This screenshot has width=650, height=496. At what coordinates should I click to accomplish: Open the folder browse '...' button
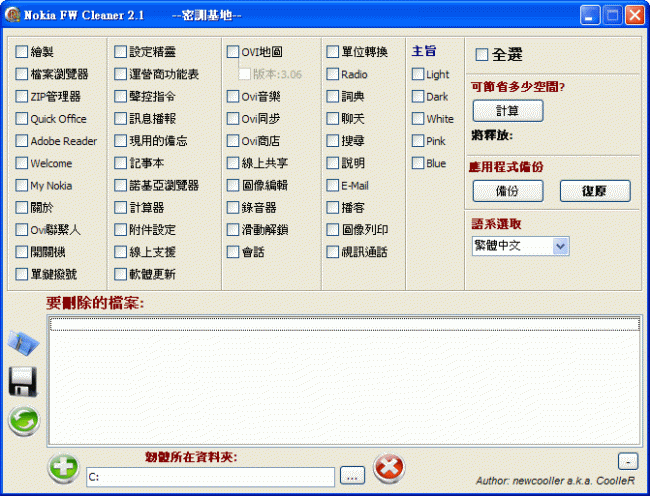pos(351,476)
